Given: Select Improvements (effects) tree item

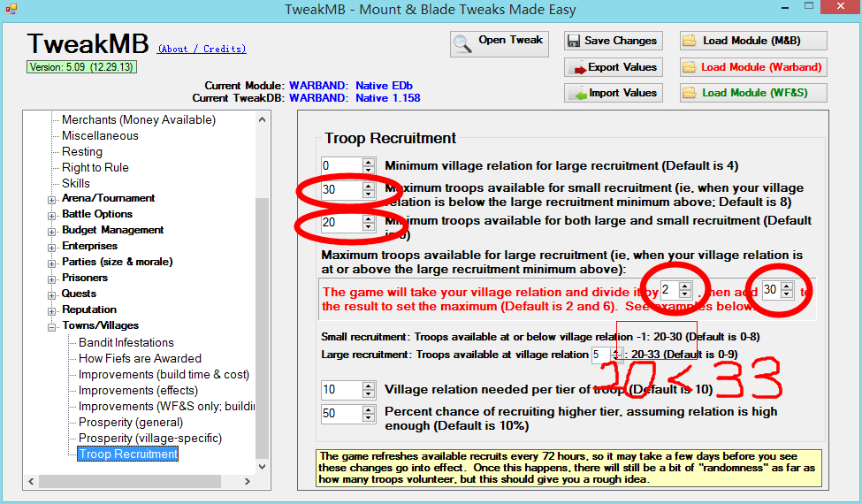Looking at the screenshot, I should click(138, 390).
